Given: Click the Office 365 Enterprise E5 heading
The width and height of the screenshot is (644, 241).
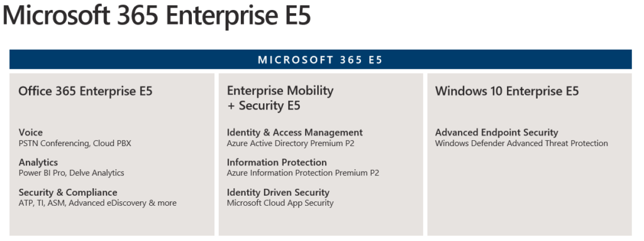Looking at the screenshot, I should (86, 91).
